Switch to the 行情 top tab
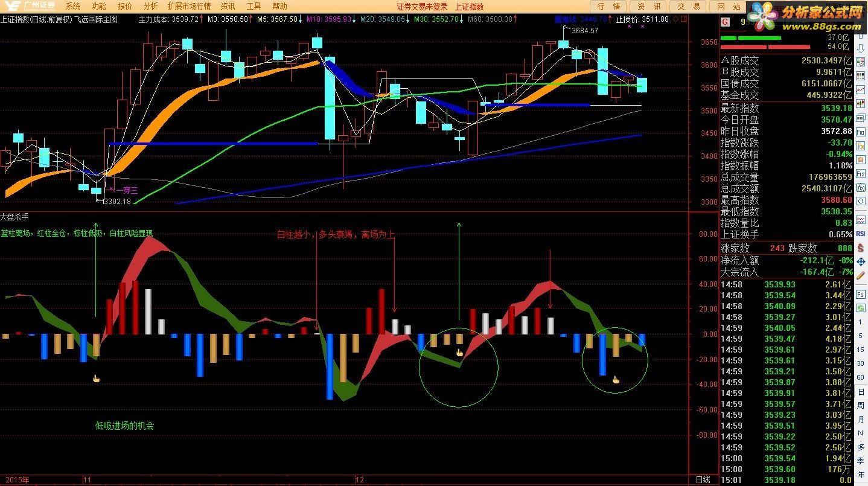868x486 pixels. coord(608,6)
